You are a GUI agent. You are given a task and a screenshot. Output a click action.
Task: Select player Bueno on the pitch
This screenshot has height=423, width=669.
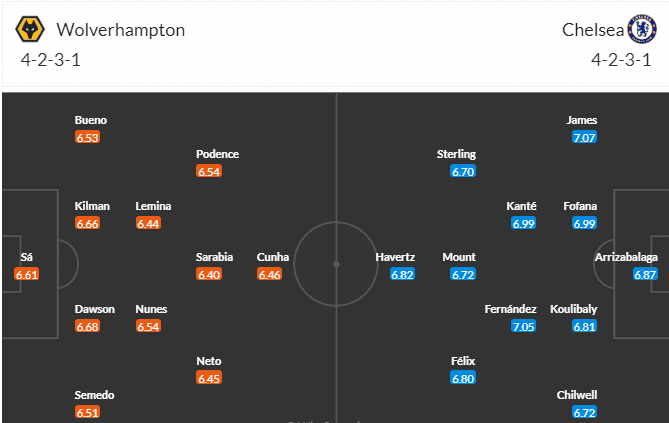point(90,120)
